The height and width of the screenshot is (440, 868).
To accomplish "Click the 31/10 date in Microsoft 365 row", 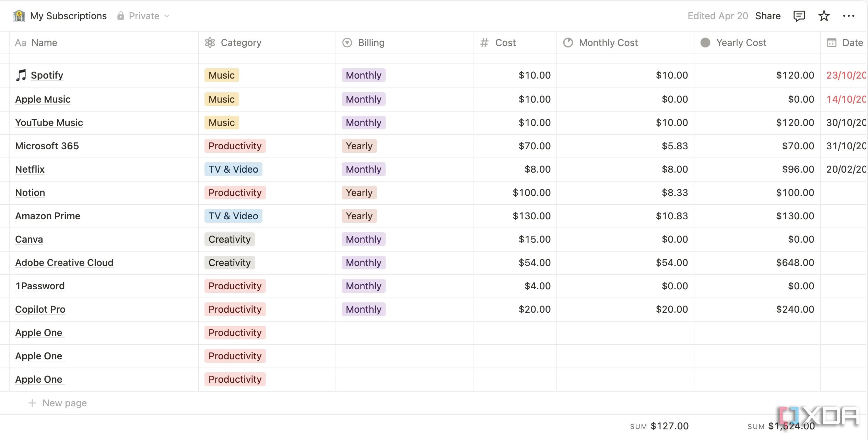I will pyautogui.click(x=846, y=146).
